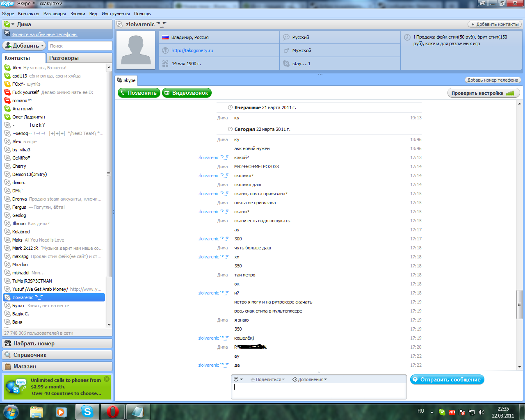The height and width of the screenshot is (420, 525).
Task: Click RU language indicator in taskbar
Action: [421, 411]
